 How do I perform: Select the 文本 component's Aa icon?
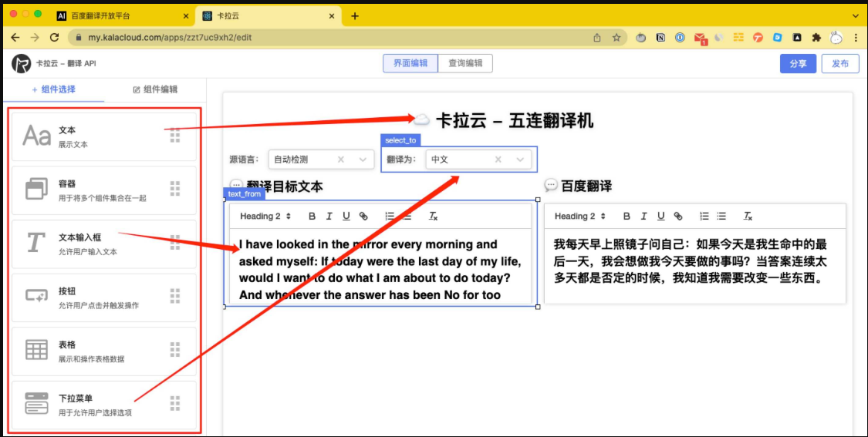[x=36, y=136]
